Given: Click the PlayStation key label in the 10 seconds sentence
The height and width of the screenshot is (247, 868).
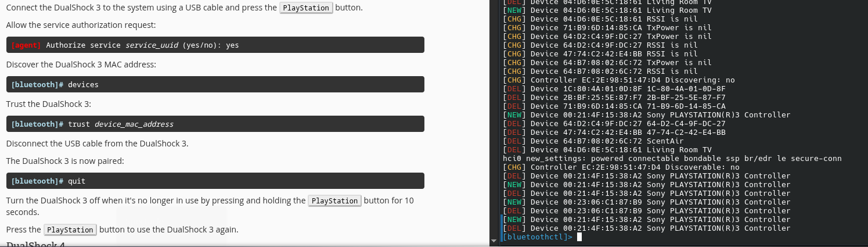Looking at the screenshot, I should (334, 201).
